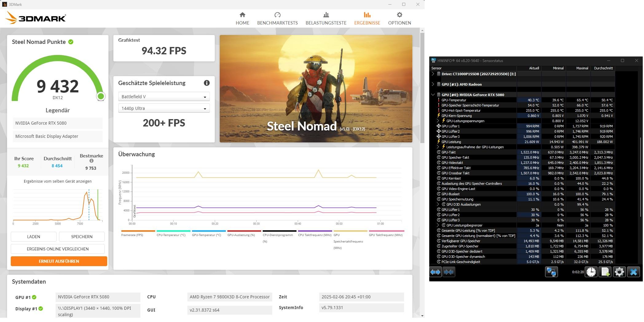Click HWiNFO network remote monitoring icon

pos(551,272)
